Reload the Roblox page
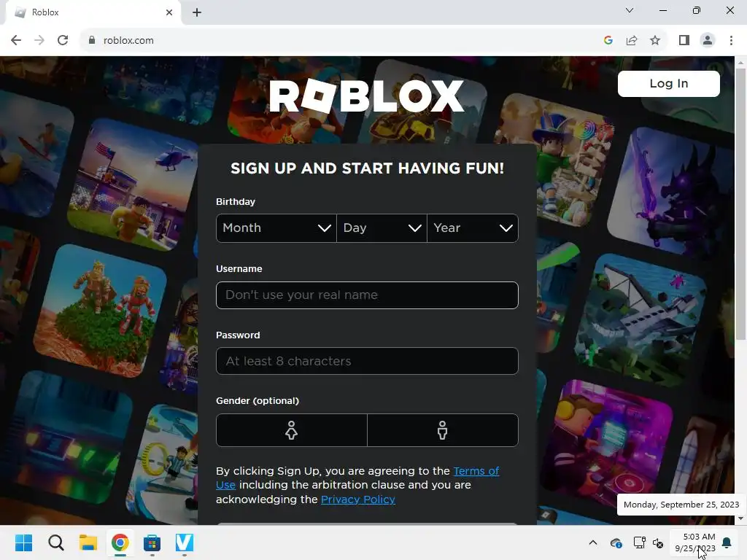 63,41
